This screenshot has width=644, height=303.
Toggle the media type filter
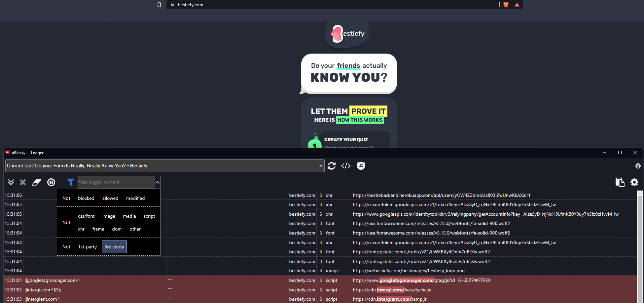(x=129, y=216)
